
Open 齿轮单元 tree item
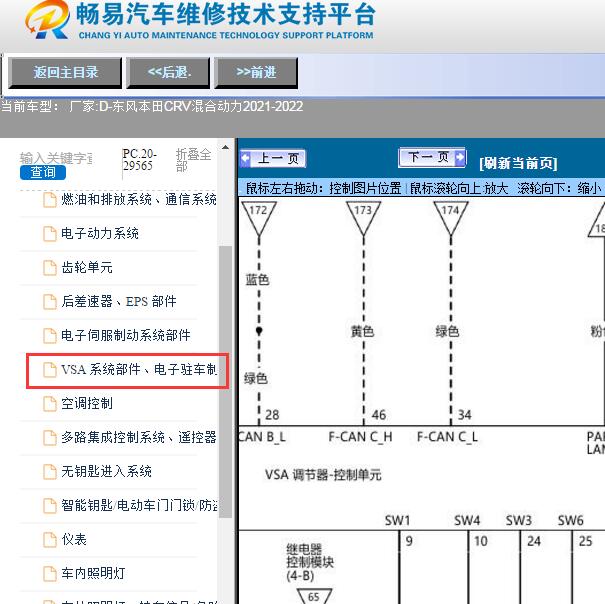coord(78,267)
